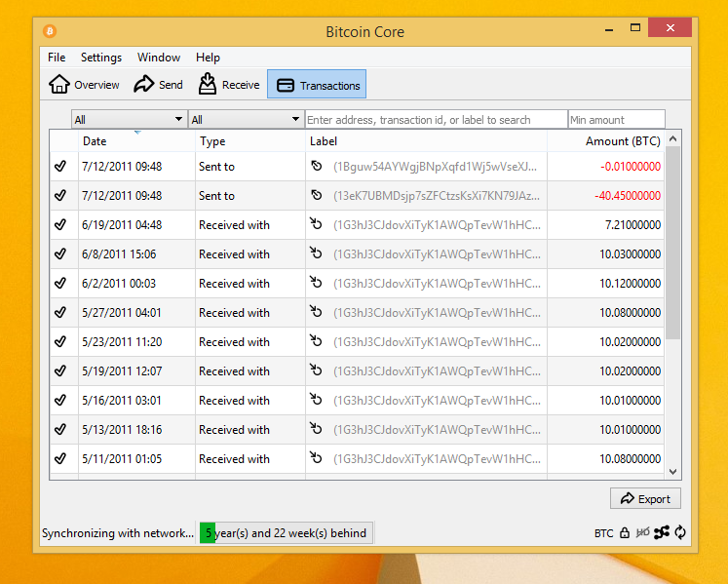Viewport: 728px width, 584px height.
Task: Select date 6/2/2011 00:03
Action: (119, 284)
